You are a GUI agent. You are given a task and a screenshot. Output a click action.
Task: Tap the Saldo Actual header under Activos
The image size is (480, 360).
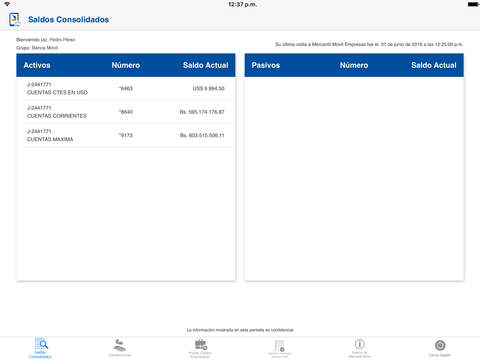pos(206,65)
